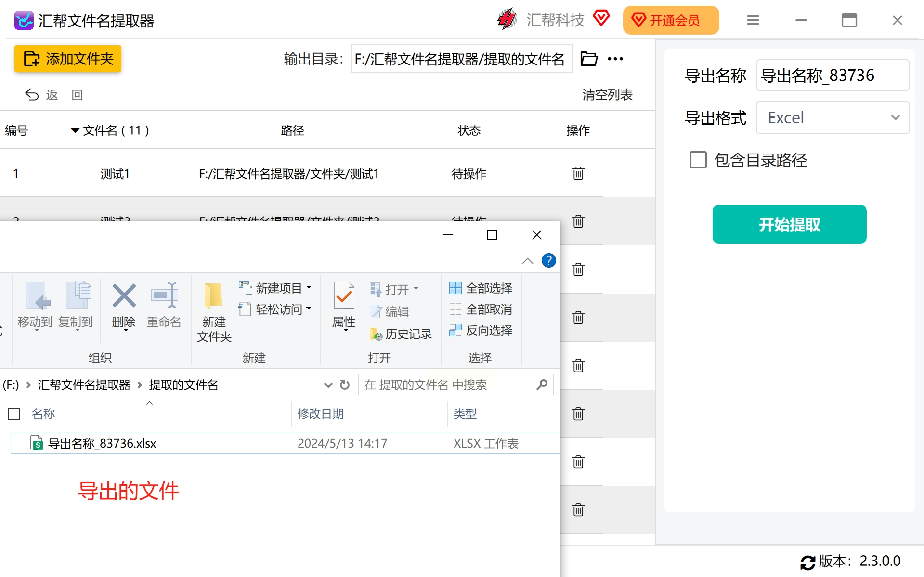Click the version update refresh icon
This screenshot has width=924, height=577.
click(807, 562)
